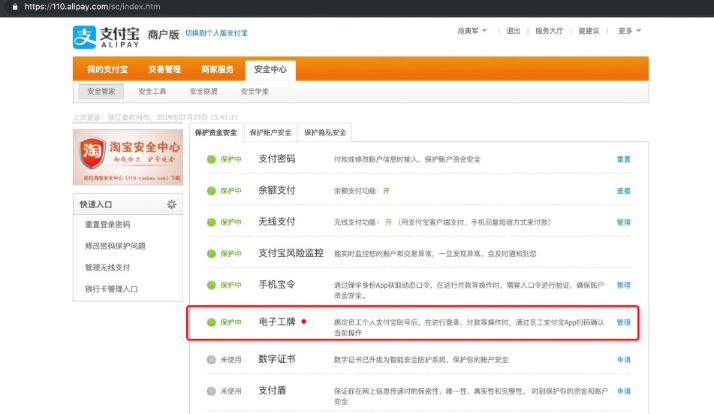Viewport: 714px width, 414px height.
Task: Select the 安全管家 sub-tab
Action: tap(101, 91)
